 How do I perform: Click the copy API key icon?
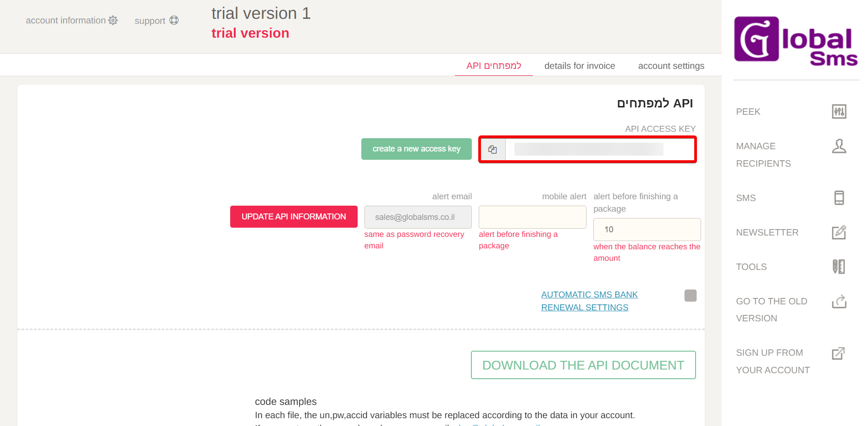(492, 149)
